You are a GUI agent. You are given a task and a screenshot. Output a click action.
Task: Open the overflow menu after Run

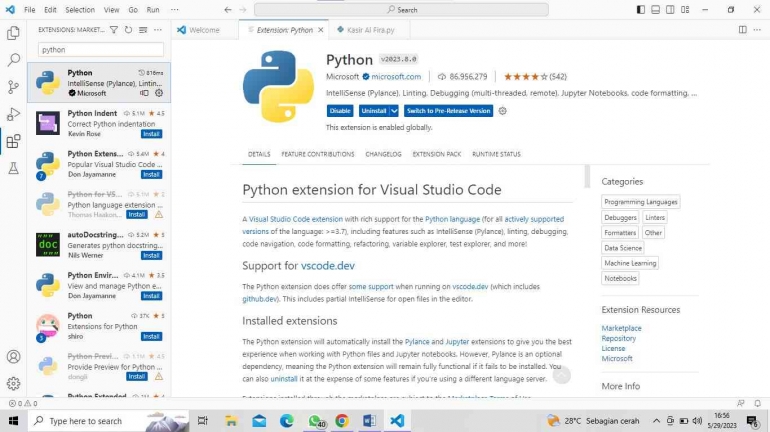point(174,9)
